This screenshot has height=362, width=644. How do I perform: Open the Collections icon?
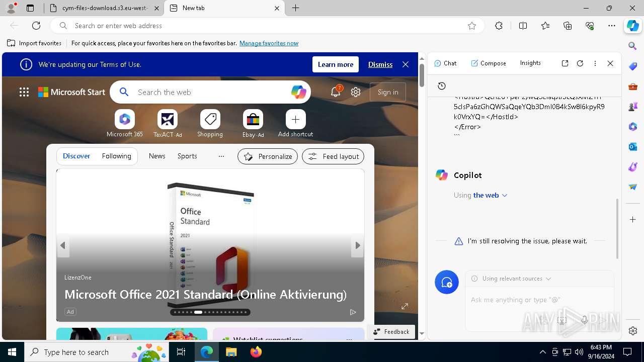[568, 26]
